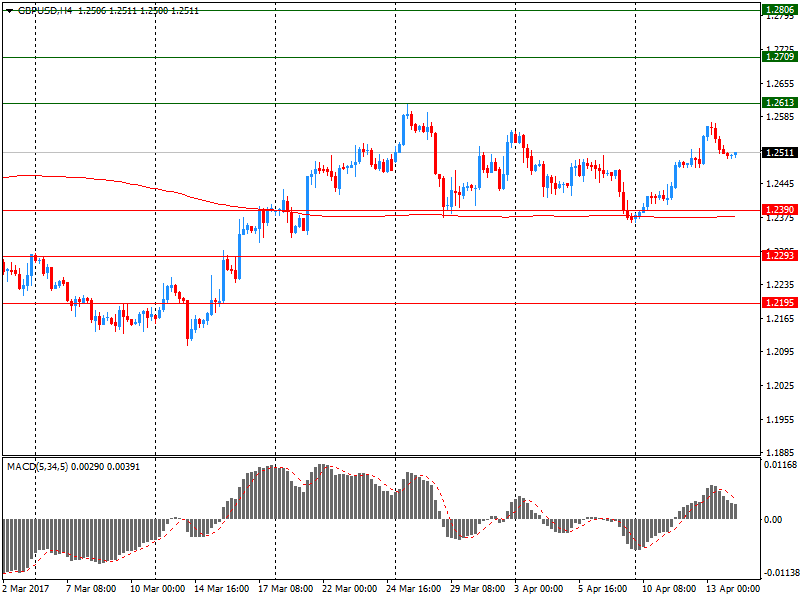800x600 pixels.
Task: Select the GBPUSD,H4 chart title text
Action: (x=45, y=10)
